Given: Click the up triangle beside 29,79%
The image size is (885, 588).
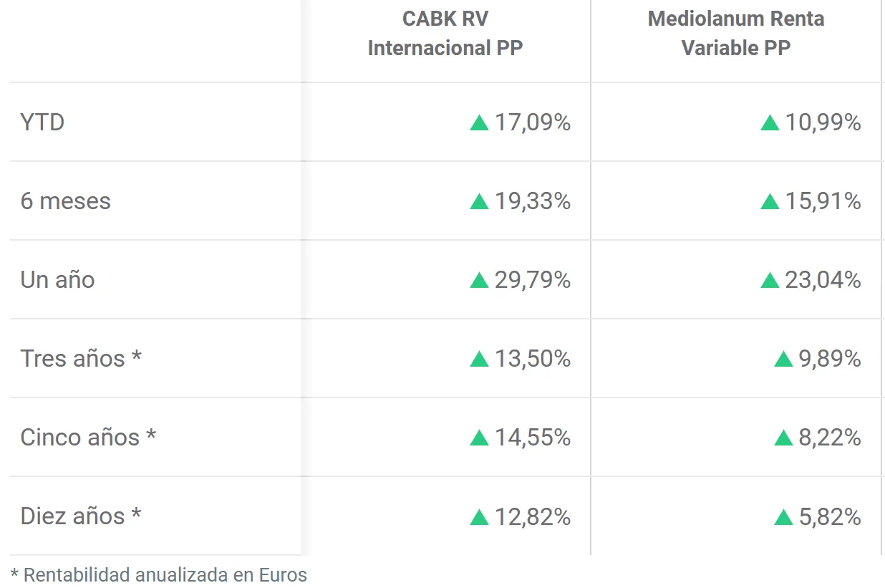Looking at the screenshot, I should 479,281.
